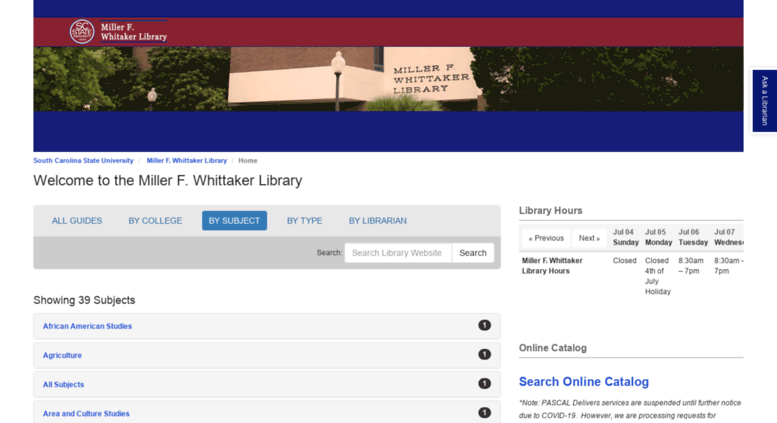Click the SC State logo in header
The height and width of the screenshot is (423, 777).
point(82,32)
